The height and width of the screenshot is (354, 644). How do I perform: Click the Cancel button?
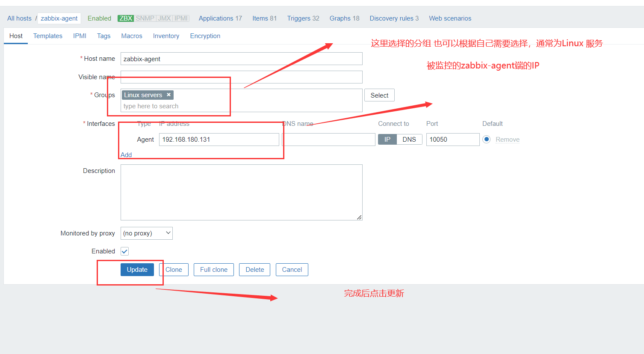pos(292,270)
